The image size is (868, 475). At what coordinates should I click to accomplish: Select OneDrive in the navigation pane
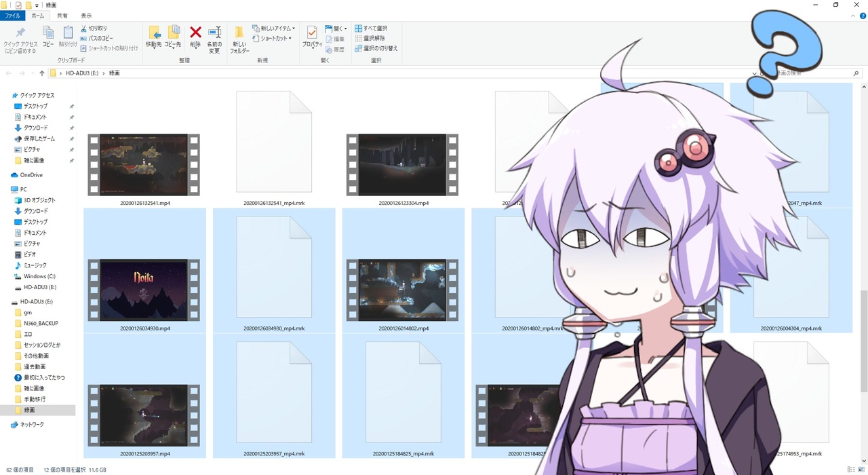pos(26,175)
